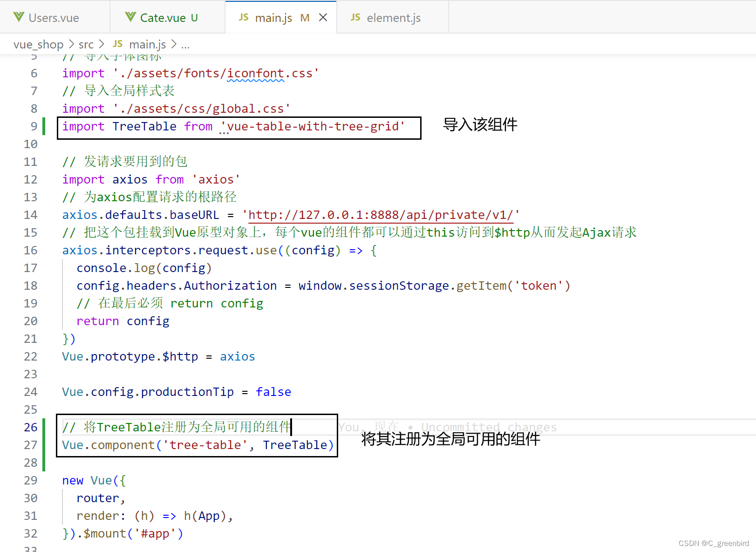Click U untracked badge on Cate.vue tab

(194, 18)
